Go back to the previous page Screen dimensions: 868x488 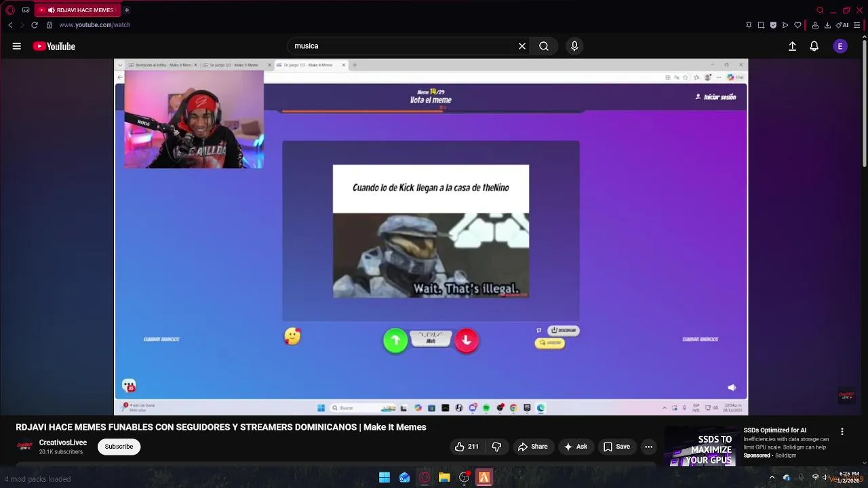coord(10,25)
